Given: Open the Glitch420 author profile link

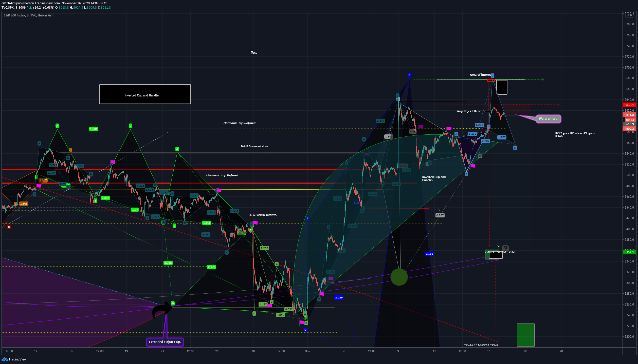Looking at the screenshot, I should pos(8,3).
